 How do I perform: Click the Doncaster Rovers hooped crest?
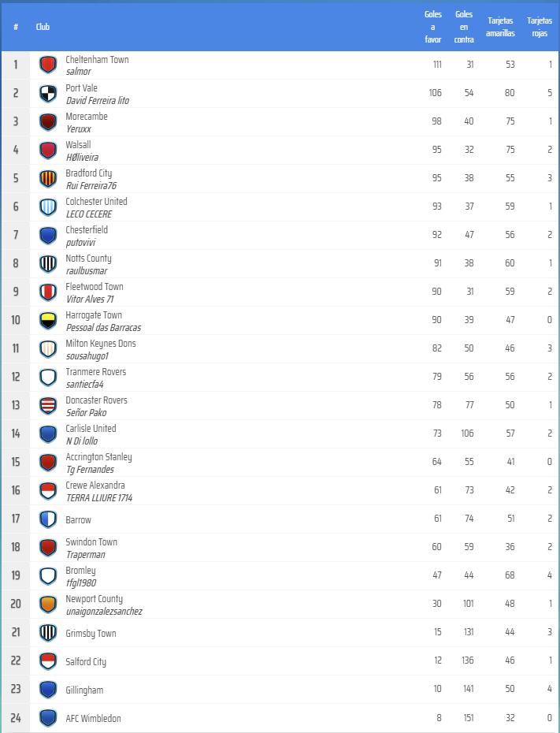pos(48,406)
